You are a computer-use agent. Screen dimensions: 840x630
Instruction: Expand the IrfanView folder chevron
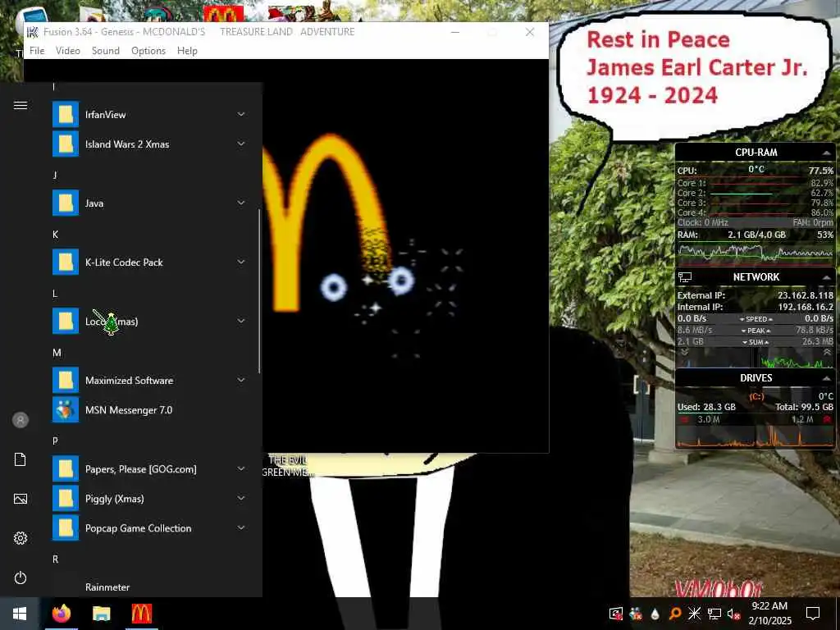tap(241, 114)
